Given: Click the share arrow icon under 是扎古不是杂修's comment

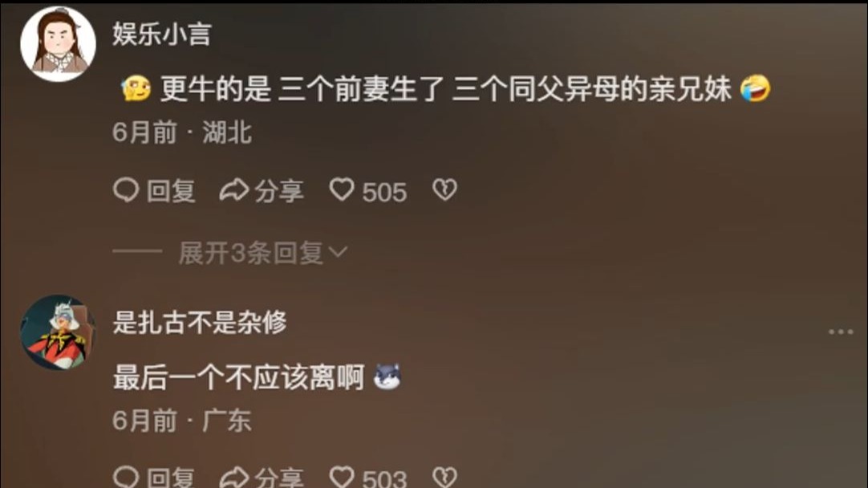Looking at the screenshot, I should pos(234,477).
